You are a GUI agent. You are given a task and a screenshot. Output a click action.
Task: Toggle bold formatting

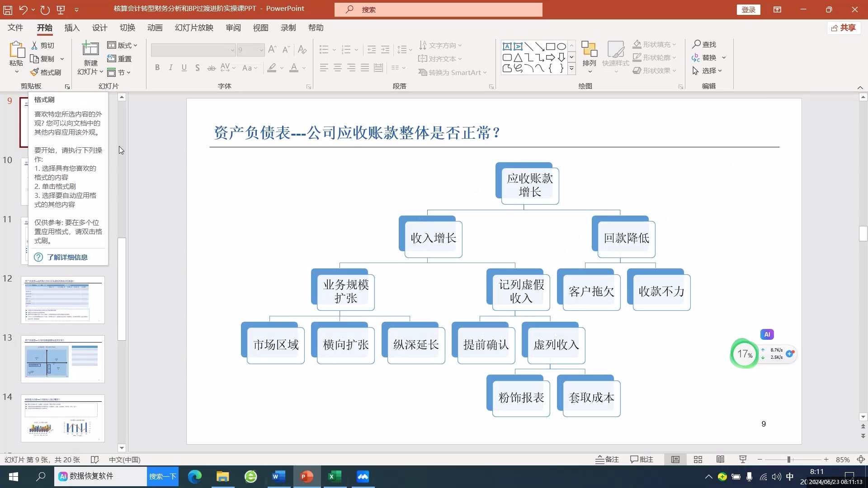point(157,67)
